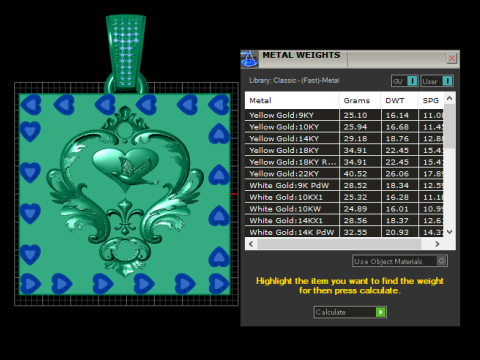
Task: Click the horizontal scrollbar thumb
Action: coord(339,244)
